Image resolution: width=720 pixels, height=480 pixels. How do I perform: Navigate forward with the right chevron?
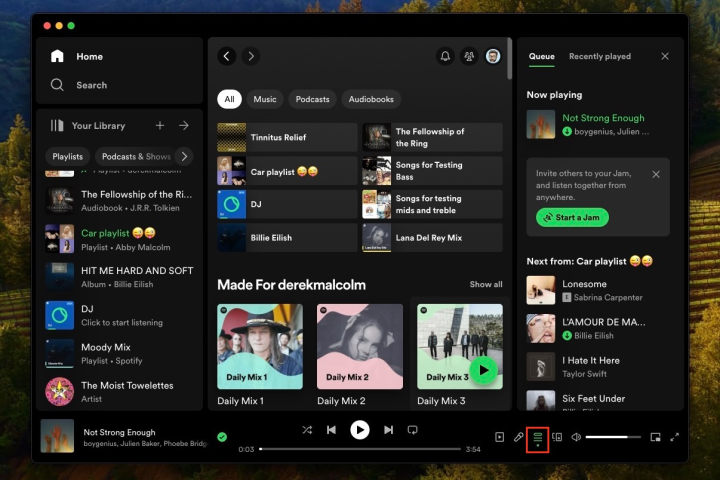[251, 56]
